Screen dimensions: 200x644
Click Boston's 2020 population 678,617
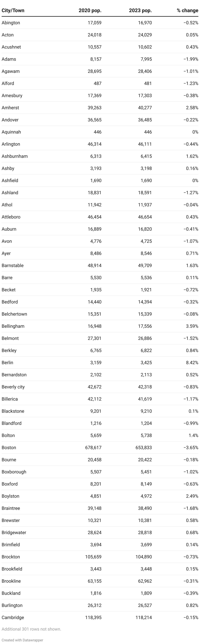point(93,447)
